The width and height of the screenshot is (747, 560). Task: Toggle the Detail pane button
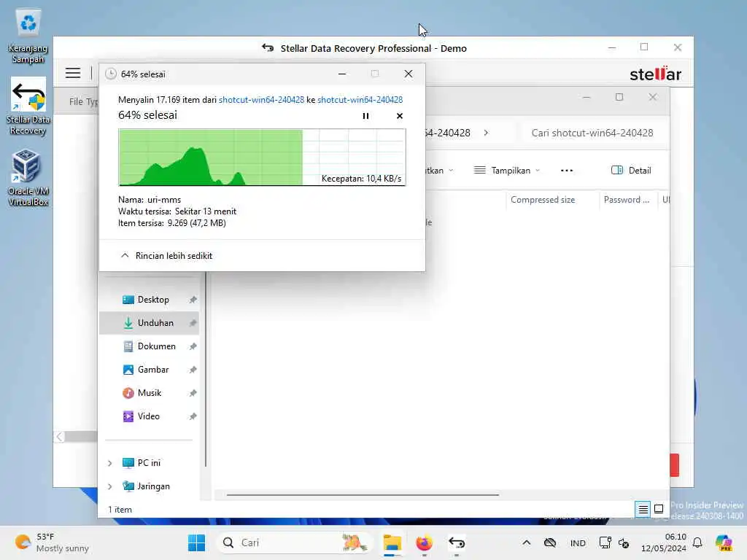[631, 171]
